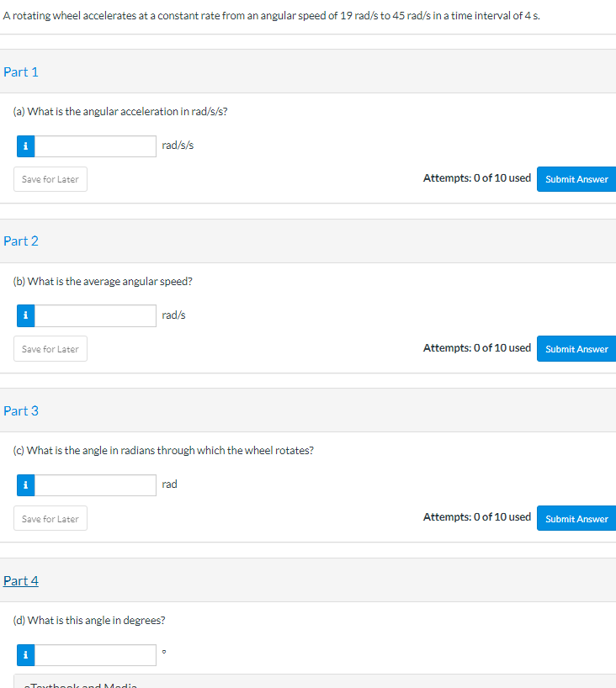Click the problem statement about the rotating wheel
Viewport: 616px width, 688px height.
click(271, 16)
